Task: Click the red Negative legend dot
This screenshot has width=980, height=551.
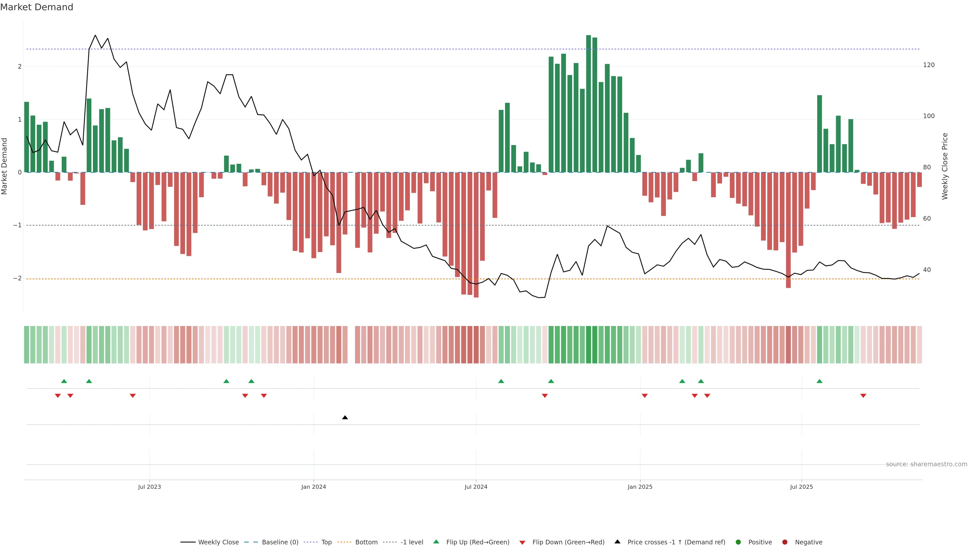Action: [x=785, y=542]
